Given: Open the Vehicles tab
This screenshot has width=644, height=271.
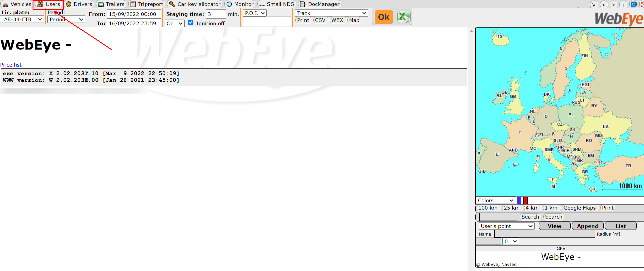Looking at the screenshot, I should [17, 4].
